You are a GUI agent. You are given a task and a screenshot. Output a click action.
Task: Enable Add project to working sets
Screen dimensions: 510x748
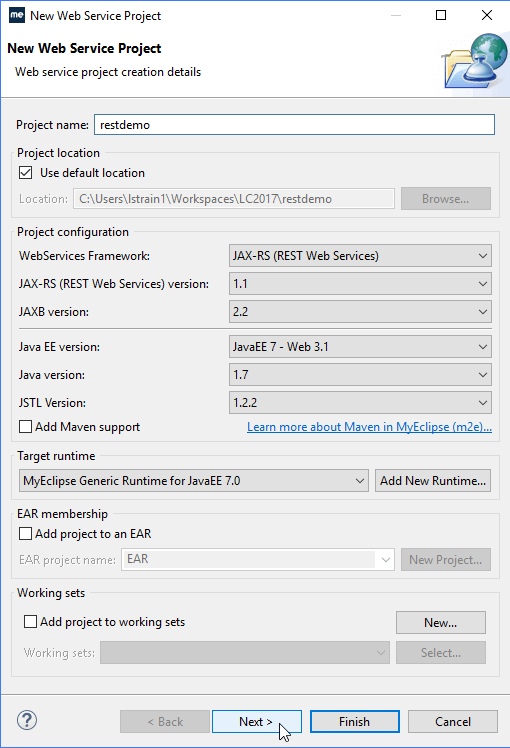(30, 622)
